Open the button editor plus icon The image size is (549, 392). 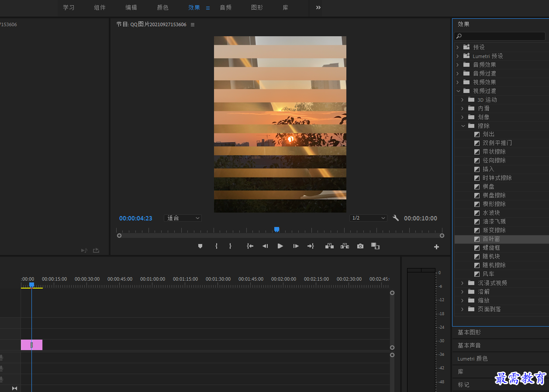(436, 247)
